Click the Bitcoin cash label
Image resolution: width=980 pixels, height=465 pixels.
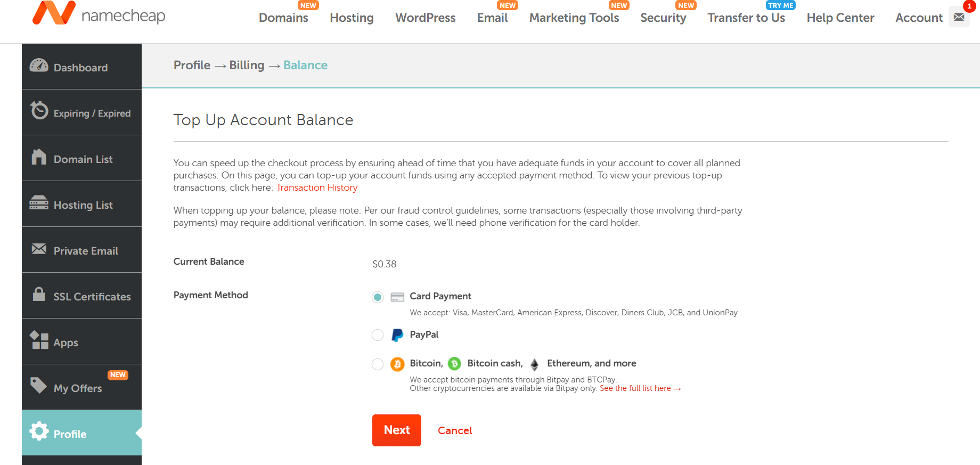tap(495, 363)
